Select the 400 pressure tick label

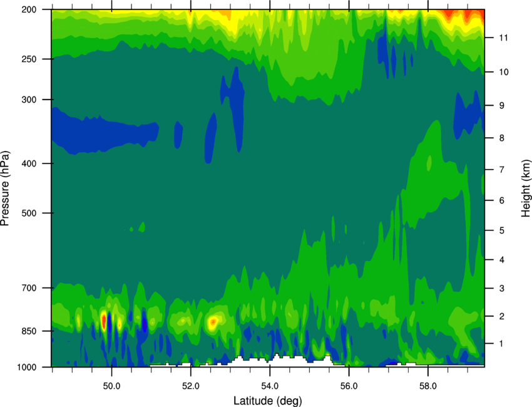click(x=29, y=163)
